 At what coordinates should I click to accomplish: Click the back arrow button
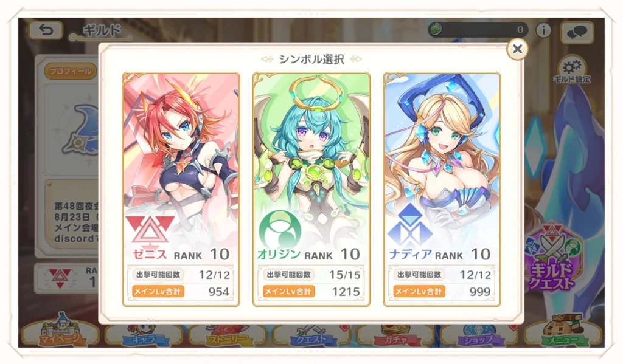pyautogui.click(x=46, y=30)
